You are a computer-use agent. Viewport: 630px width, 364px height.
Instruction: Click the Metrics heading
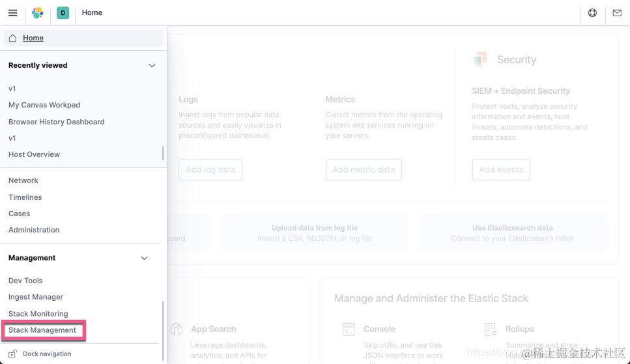pyautogui.click(x=340, y=99)
